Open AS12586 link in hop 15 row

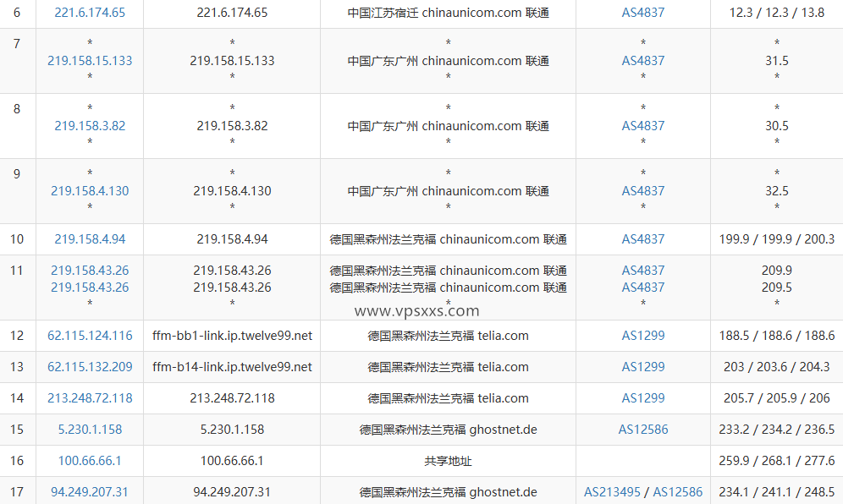[x=643, y=430]
